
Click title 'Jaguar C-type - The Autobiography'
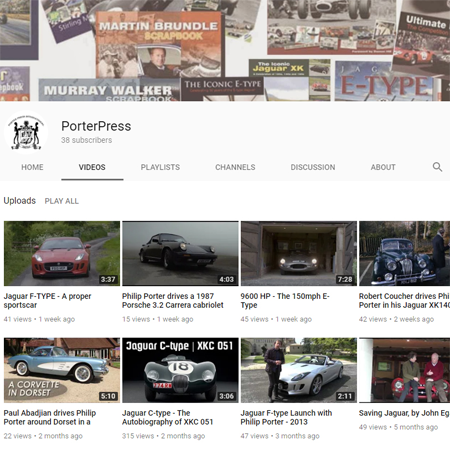[167, 417]
